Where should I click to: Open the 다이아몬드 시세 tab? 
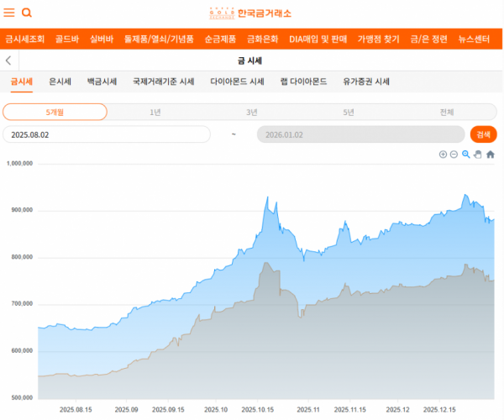click(x=237, y=81)
